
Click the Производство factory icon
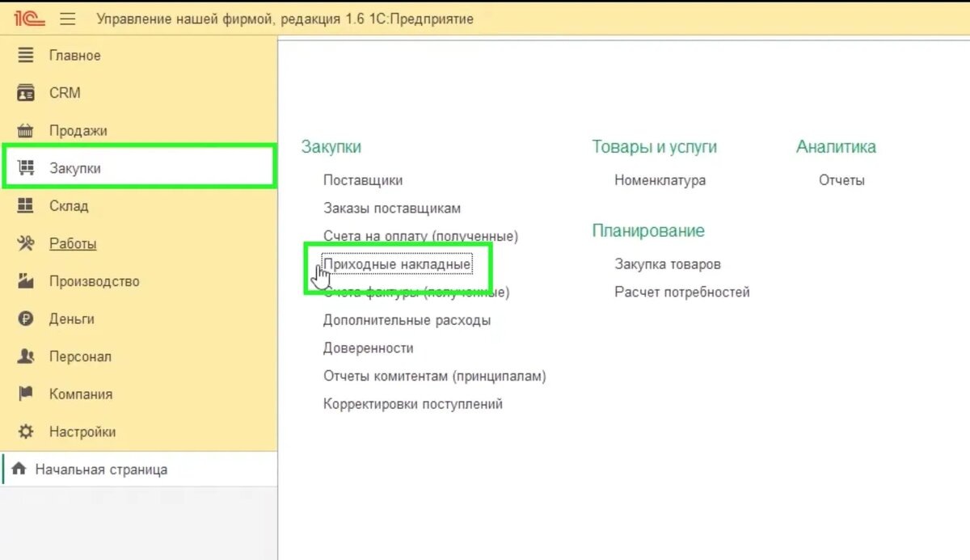coord(27,281)
